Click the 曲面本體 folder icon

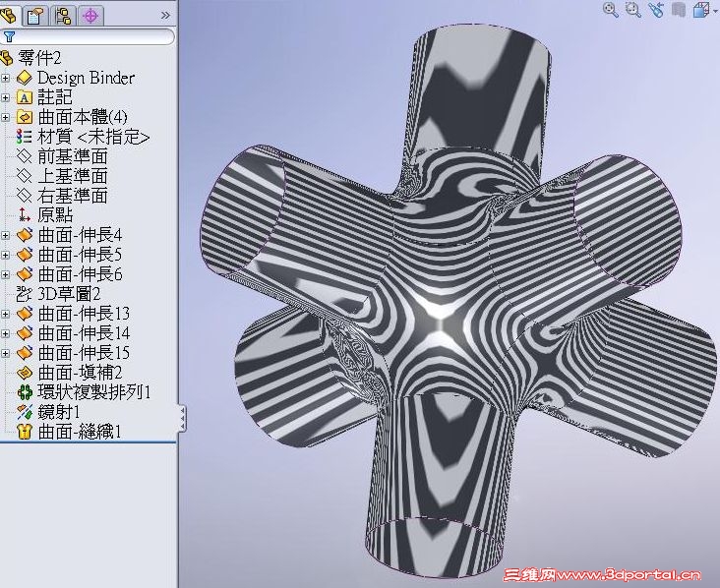pyautogui.click(x=25, y=118)
